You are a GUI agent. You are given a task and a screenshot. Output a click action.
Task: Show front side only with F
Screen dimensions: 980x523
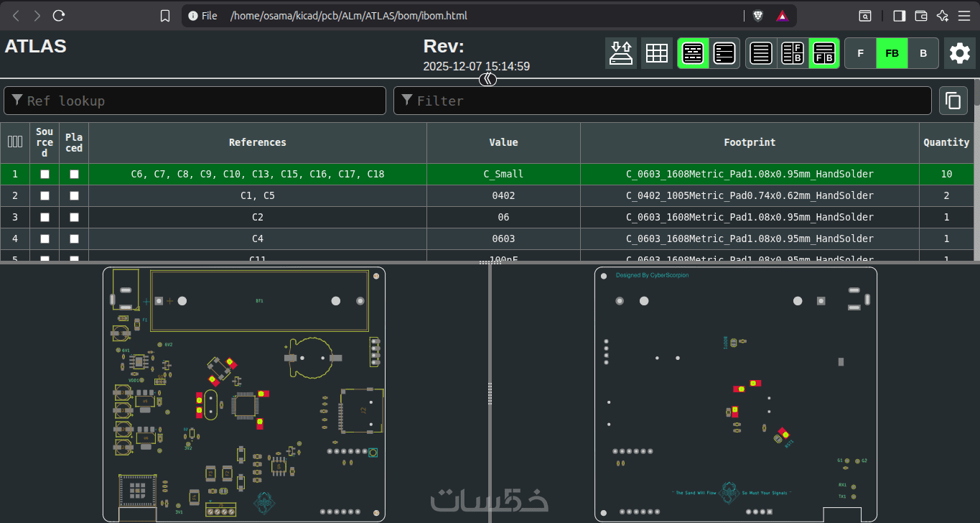[x=861, y=53]
